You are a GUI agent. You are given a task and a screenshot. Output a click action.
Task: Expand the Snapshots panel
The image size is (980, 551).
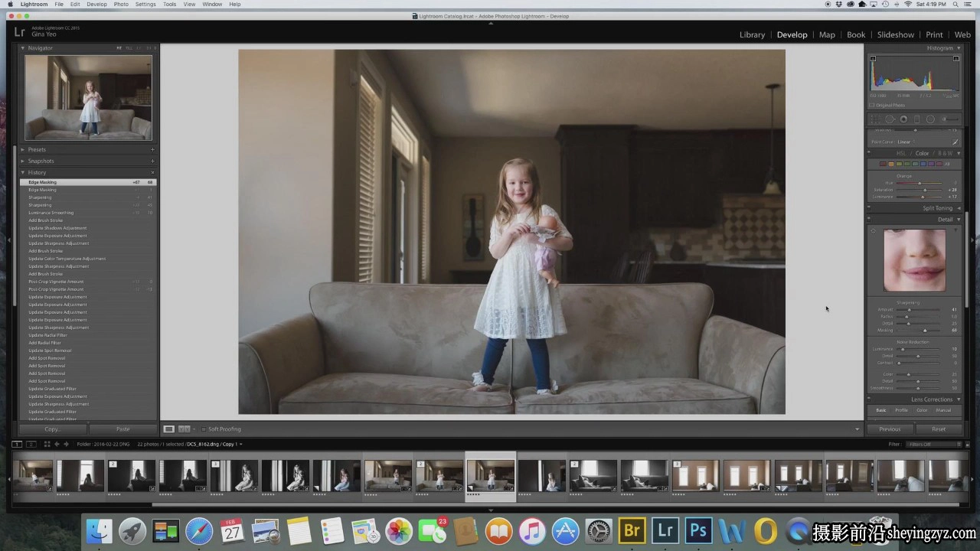(x=23, y=161)
